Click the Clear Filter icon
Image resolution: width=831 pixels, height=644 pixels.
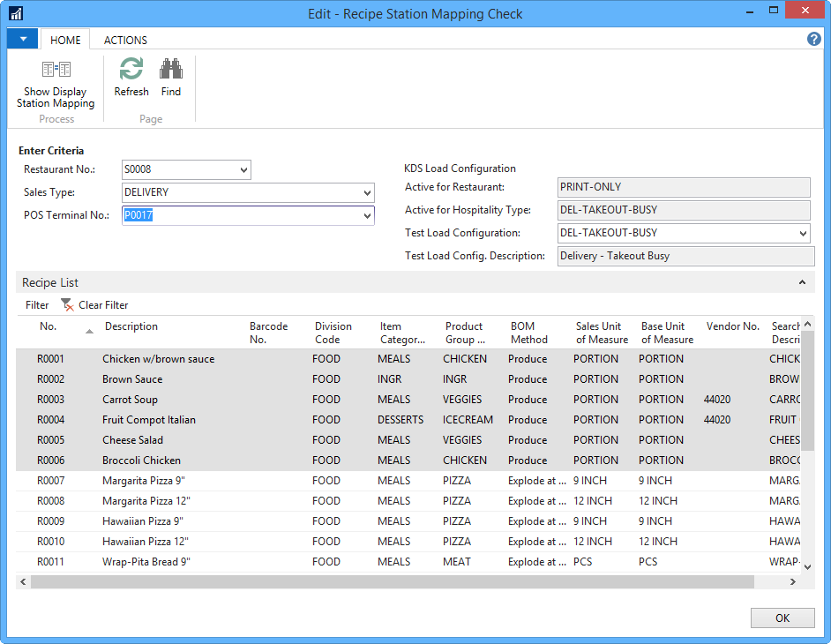pos(67,305)
